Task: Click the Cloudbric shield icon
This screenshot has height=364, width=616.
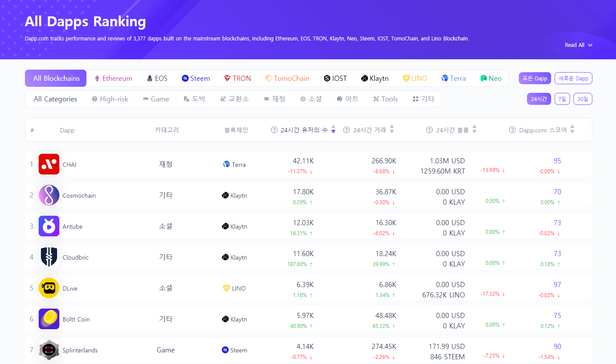Action: tap(49, 257)
